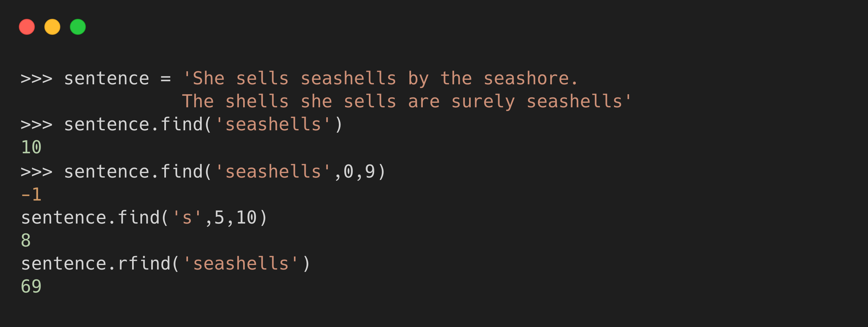Click the '0,9' arguments in the find call
Viewport: 868px width, 327px height.
click(359, 172)
